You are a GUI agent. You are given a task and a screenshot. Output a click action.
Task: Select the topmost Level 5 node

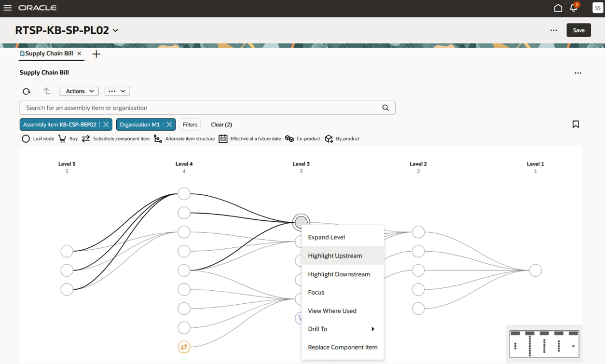pyautogui.click(x=67, y=251)
